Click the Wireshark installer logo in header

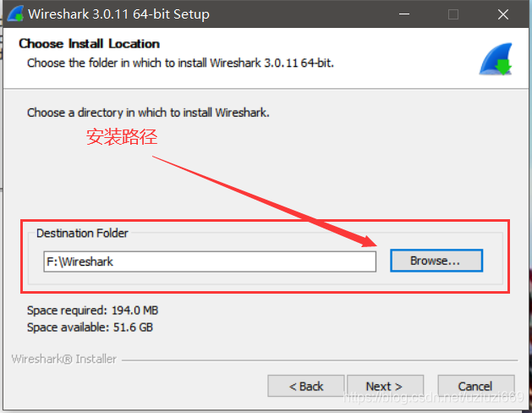click(x=496, y=58)
